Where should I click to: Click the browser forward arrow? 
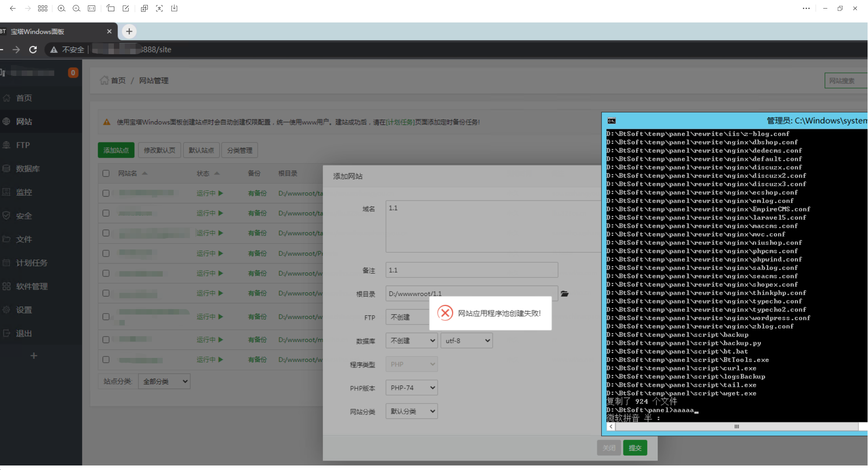(16, 49)
